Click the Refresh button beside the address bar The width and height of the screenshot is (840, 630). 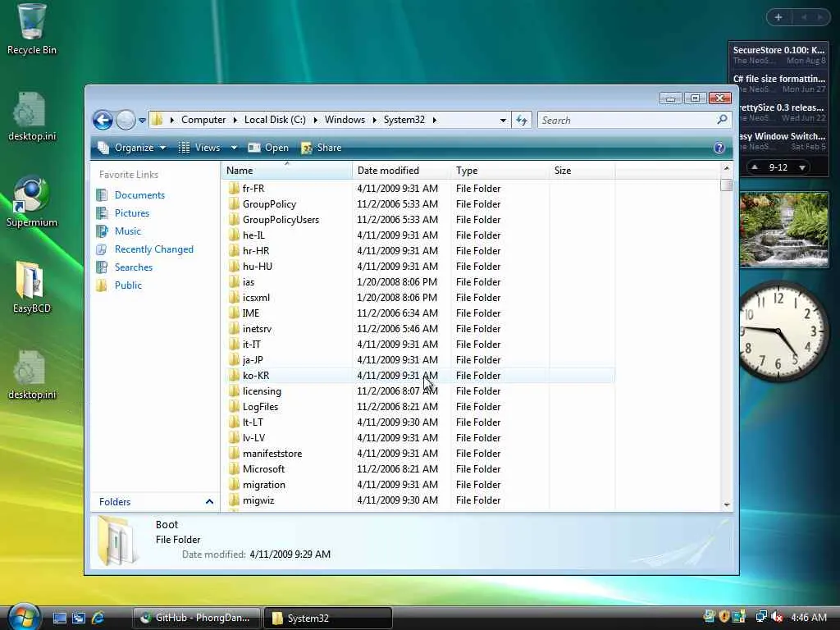tap(522, 120)
